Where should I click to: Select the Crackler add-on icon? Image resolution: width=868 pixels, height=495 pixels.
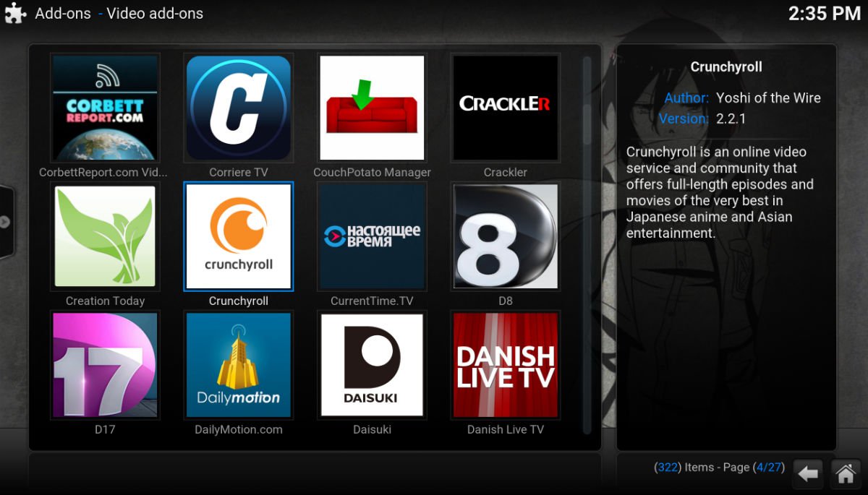pos(505,108)
